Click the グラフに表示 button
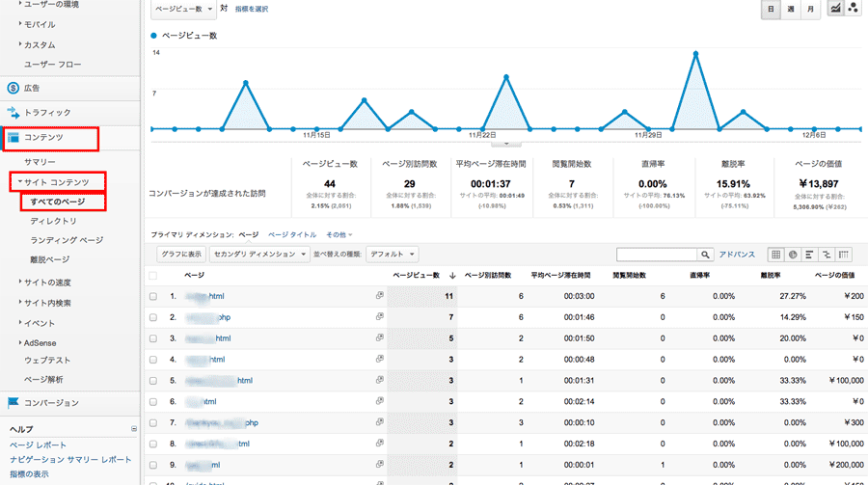The height and width of the screenshot is (485, 868). pos(181,255)
